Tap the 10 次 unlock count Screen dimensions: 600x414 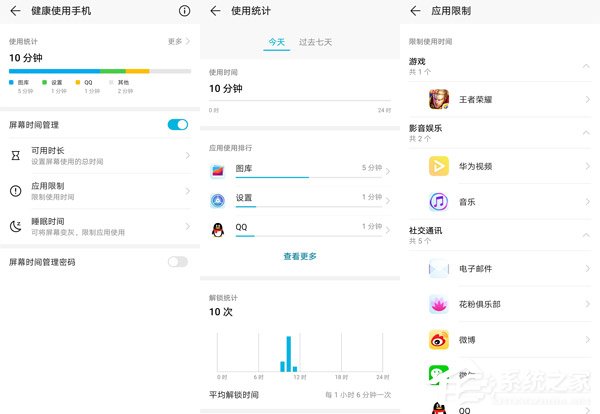[x=221, y=312]
